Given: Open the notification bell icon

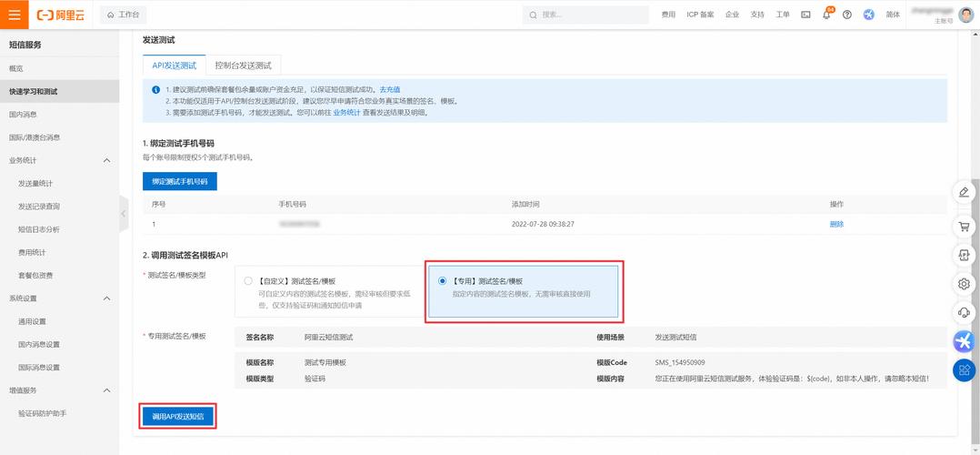Looking at the screenshot, I should click(826, 15).
